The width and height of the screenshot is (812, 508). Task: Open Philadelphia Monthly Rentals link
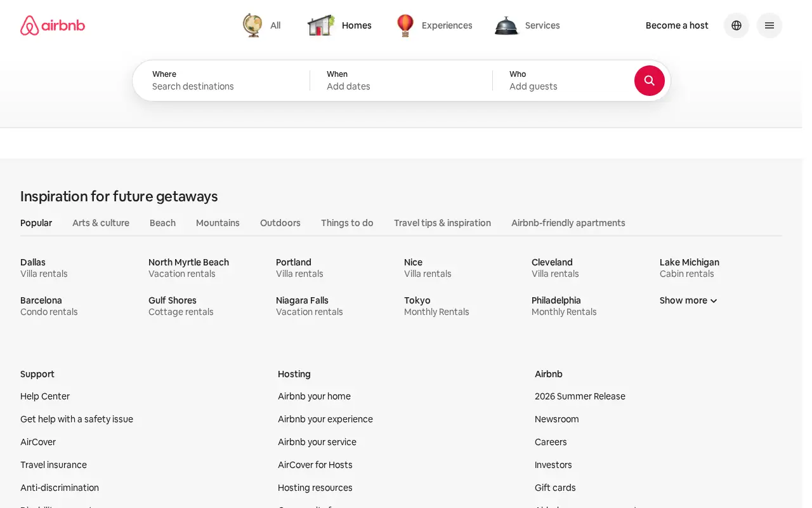[564, 306]
